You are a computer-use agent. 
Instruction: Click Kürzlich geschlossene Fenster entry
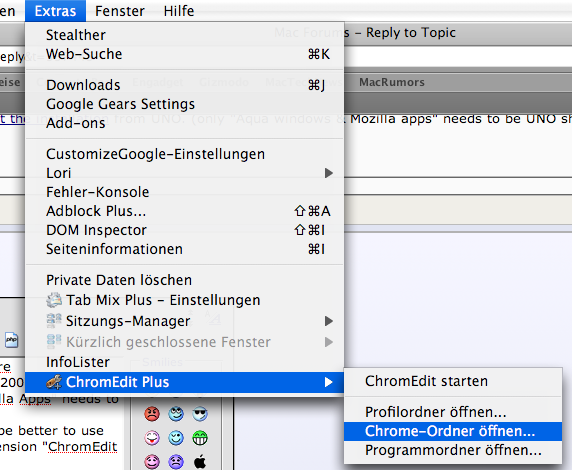pos(185,342)
